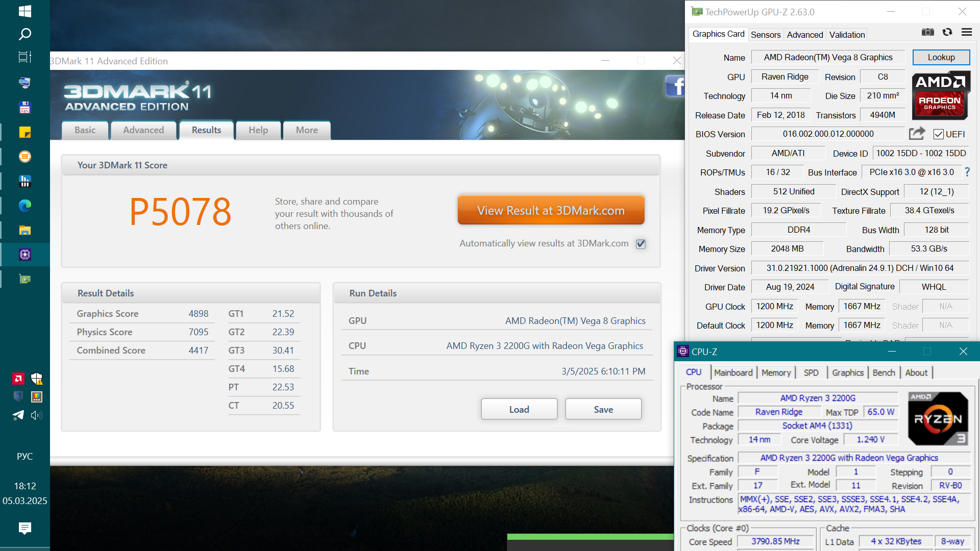
Task: Click the GPU-Z screenshot camera icon
Action: pyautogui.click(x=927, y=33)
